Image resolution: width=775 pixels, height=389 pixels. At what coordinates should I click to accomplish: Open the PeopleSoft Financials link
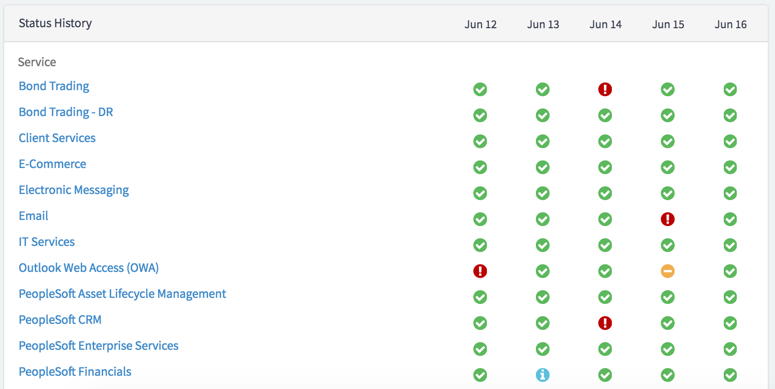point(75,372)
